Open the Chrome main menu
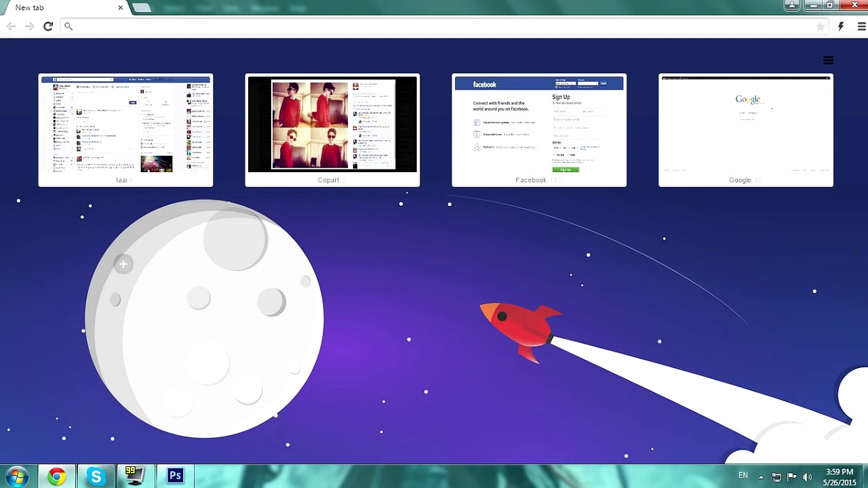Screen dimensions: 868x488 pos(861,26)
